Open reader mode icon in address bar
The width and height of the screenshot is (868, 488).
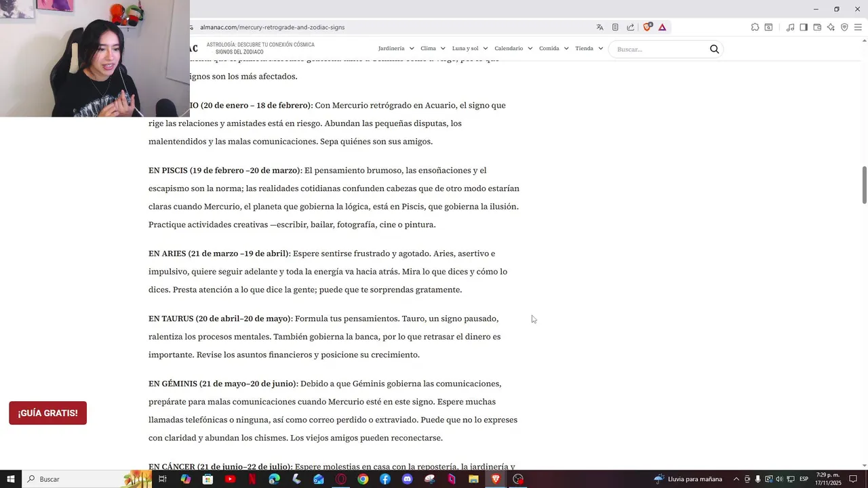(615, 27)
